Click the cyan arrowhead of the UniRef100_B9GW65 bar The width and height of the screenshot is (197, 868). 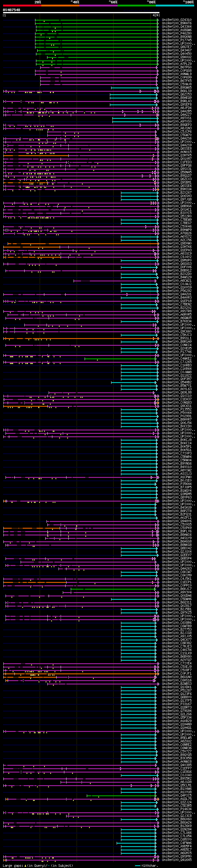(158, 88)
